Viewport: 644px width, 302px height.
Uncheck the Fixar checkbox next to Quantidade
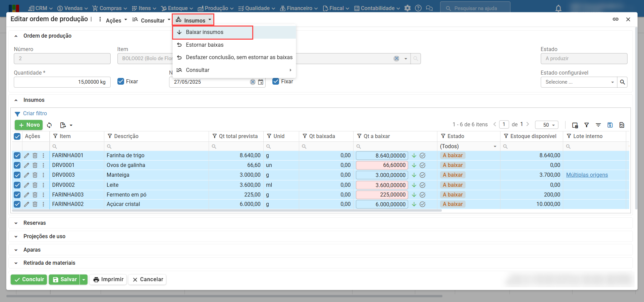pyautogui.click(x=121, y=81)
